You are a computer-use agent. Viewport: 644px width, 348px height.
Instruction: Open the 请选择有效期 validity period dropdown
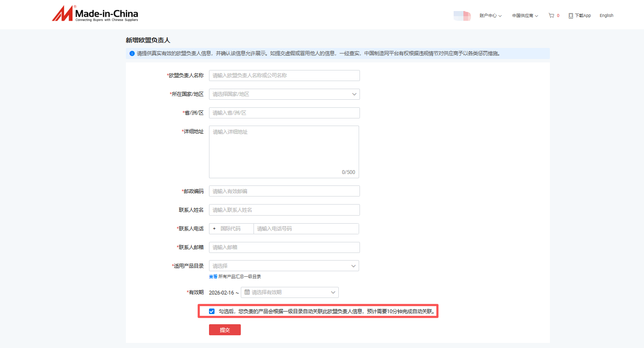tap(290, 292)
